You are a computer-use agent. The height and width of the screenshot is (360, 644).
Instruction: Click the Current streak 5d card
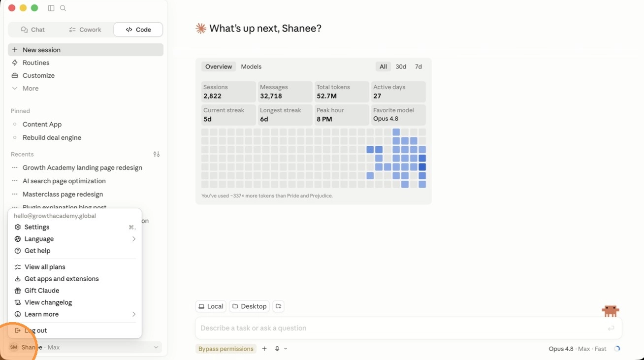pos(228,115)
